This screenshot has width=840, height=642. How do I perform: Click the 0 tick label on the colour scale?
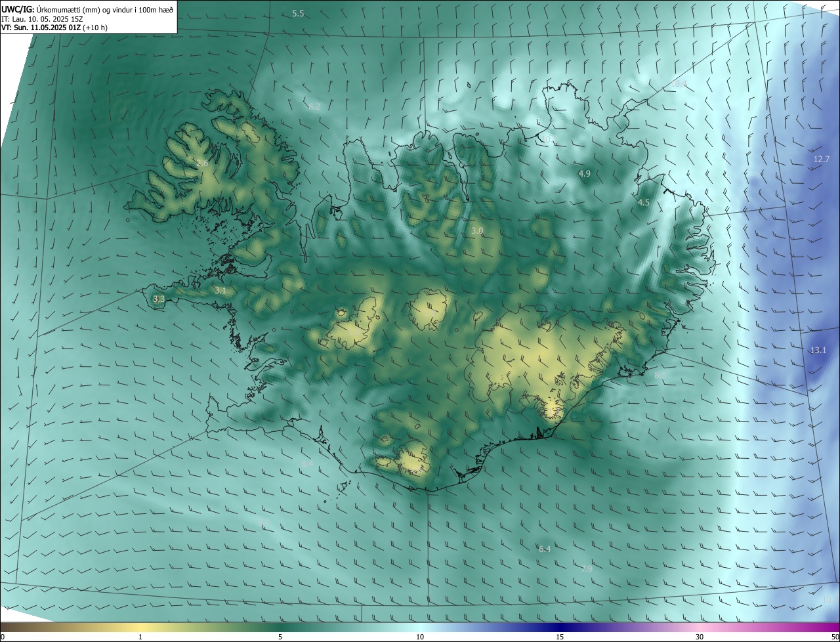[3, 637]
